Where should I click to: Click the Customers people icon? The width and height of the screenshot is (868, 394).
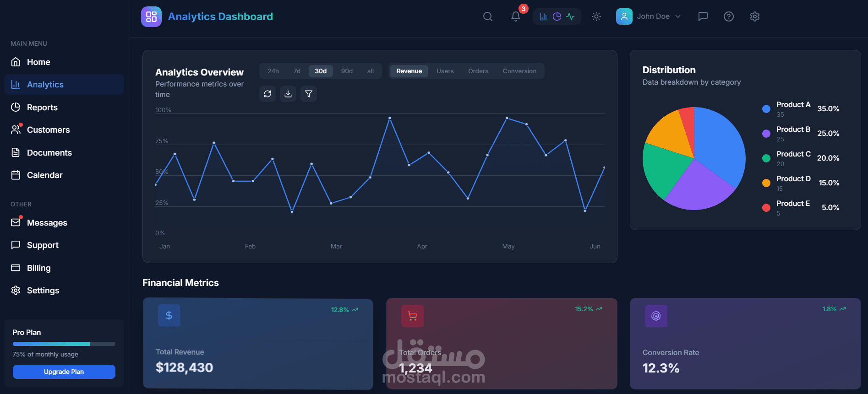(x=16, y=130)
